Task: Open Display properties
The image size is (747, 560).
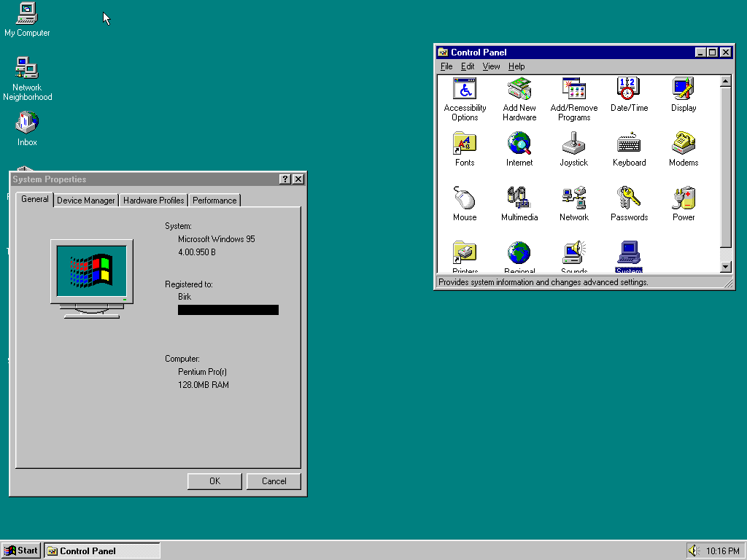Action: click(682, 93)
